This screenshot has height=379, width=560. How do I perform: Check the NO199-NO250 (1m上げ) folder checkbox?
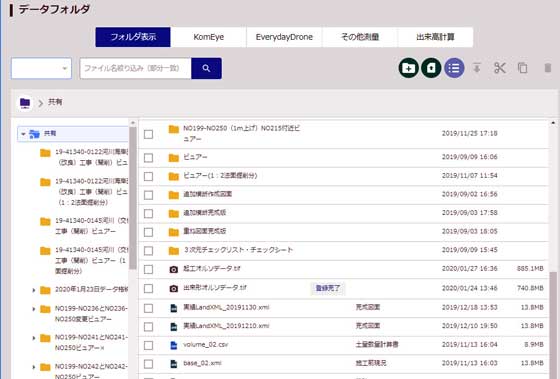[x=148, y=134]
